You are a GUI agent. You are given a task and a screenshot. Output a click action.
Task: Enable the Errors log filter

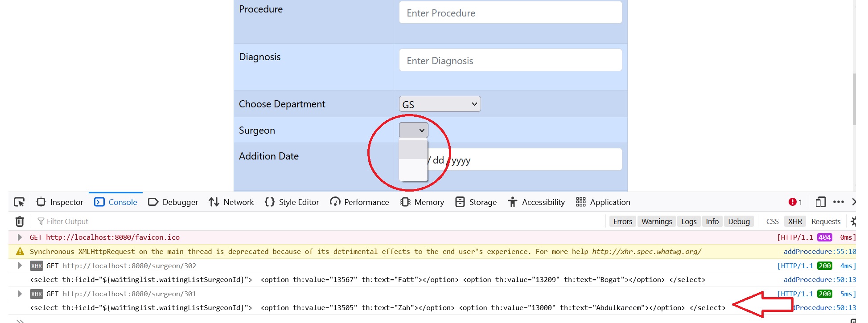tap(622, 221)
